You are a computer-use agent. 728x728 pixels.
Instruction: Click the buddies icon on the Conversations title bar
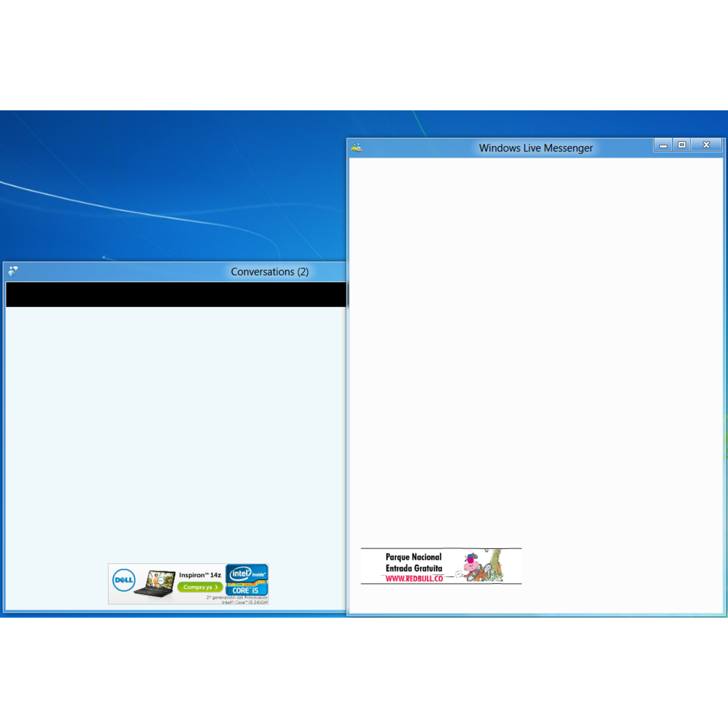tap(12, 271)
